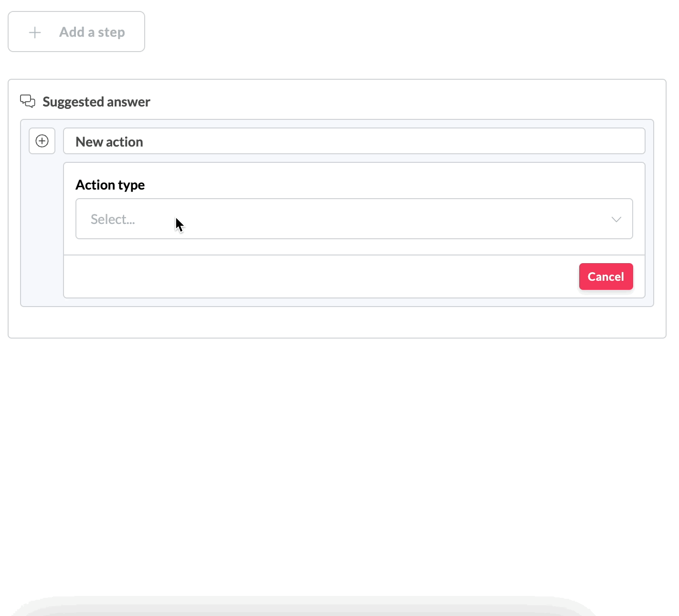Click the word step in Add a step
Screen dimensions: 679x616
coord(111,32)
